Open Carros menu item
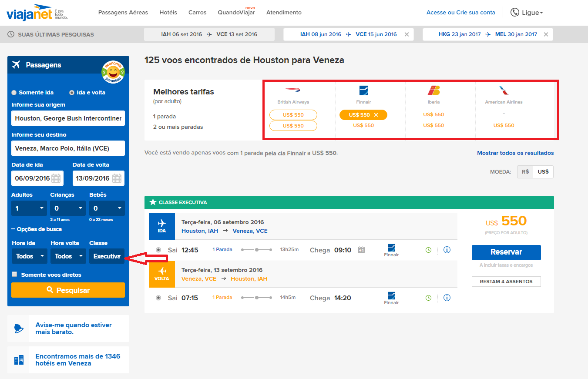Image resolution: width=588 pixels, height=379 pixels. tap(198, 13)
